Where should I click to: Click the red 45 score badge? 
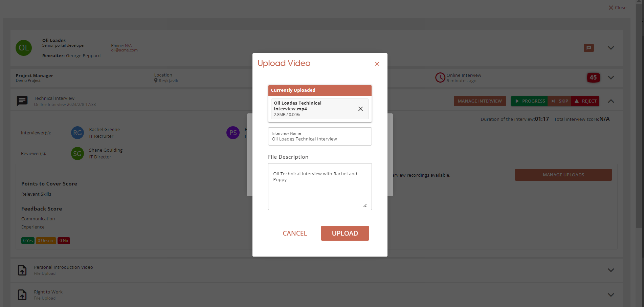click(593, 78)
